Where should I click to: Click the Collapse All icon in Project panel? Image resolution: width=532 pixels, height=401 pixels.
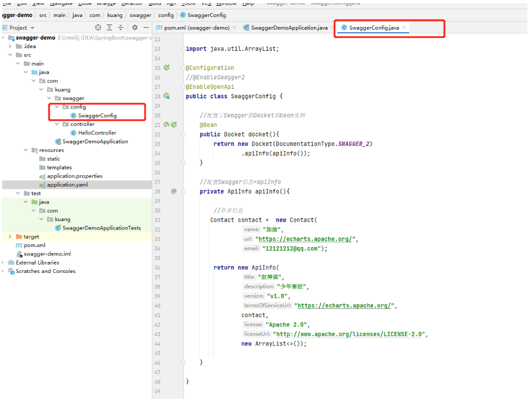tap(121, 28)
